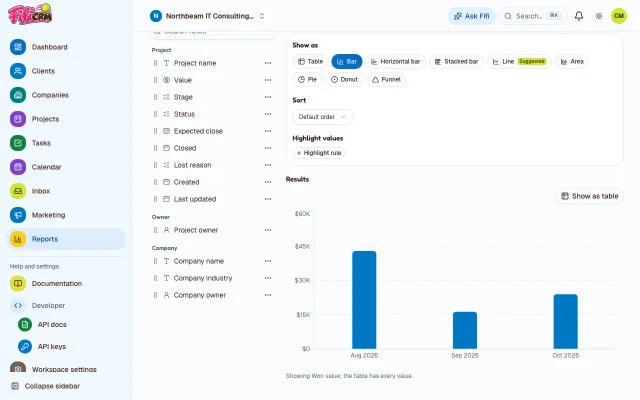Add a Highlight rule
Image resolution: width=640 pixels, height=400 pixels.
(x=319, y=153)
